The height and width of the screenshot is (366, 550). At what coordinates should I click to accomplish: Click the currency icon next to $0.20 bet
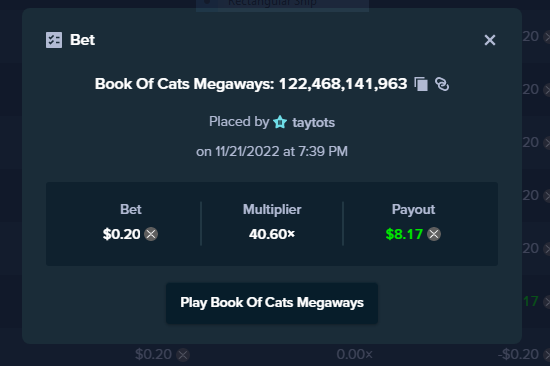click(x=151, y=234)
